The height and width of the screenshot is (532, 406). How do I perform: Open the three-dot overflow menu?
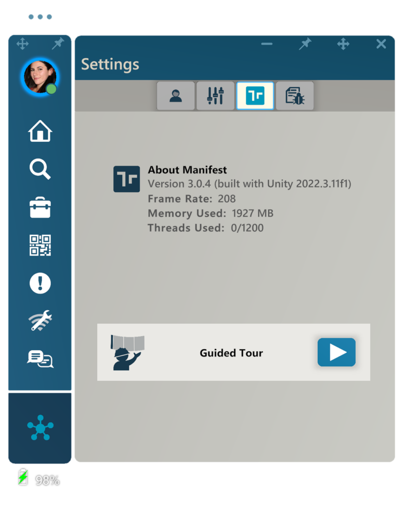pos(40,17)
